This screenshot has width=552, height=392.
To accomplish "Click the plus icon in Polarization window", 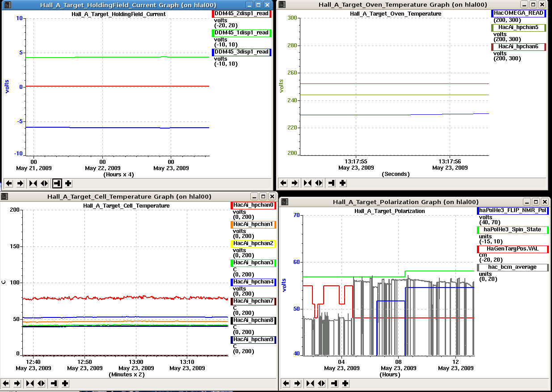I will point(345,384).
